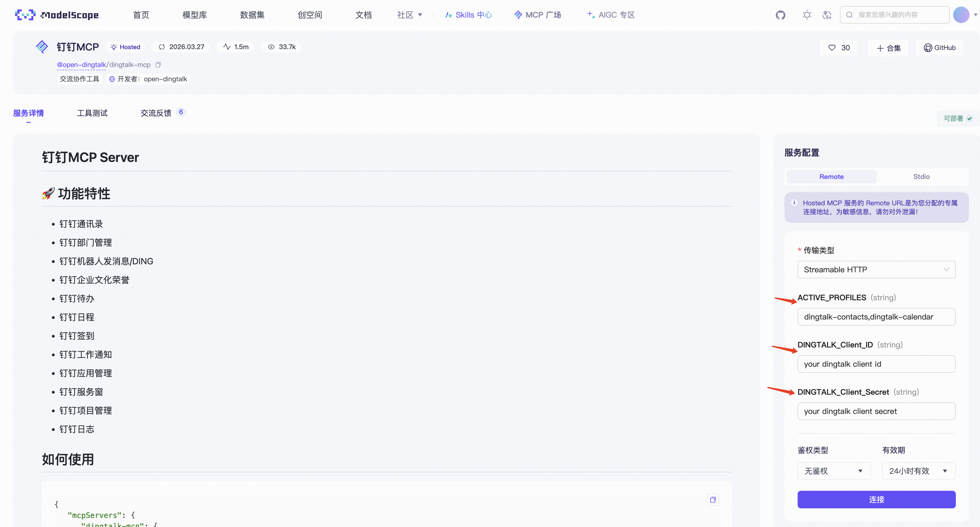The image size is (980, 527).
Task: Open the user avatar menu
Action: (961, 15)
